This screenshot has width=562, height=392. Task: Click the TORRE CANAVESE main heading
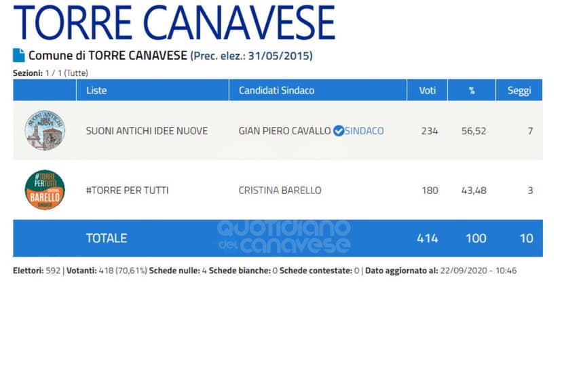[x=174, y=23]
